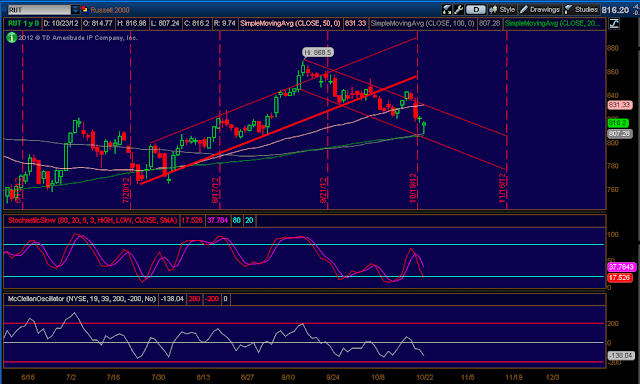The width and height of the screenshot is (640, 384).
Task: Click the 9/21/12 vertical date marker label
Action: tap(323, 189)
